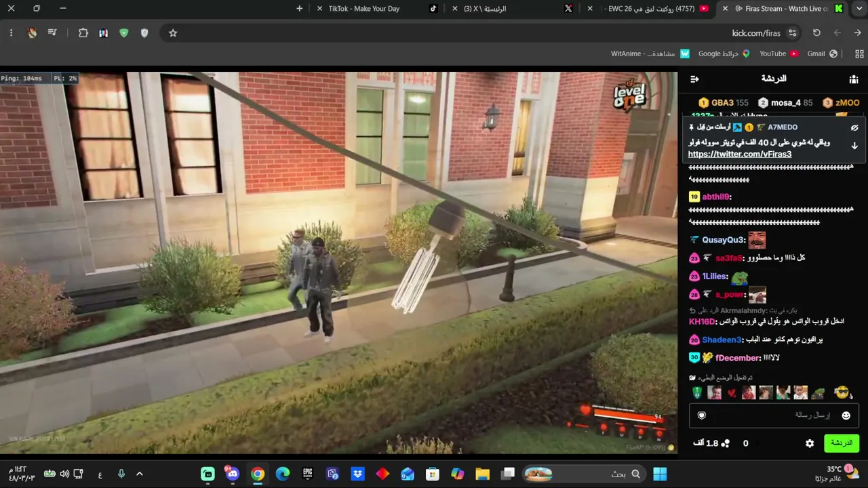This screenshot has width=868, height=488.
Task: Open the Google Maps خرائط bookmark
Action: (724, 54)
